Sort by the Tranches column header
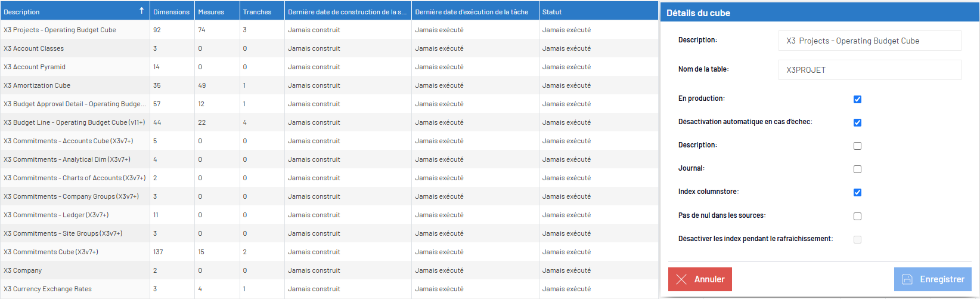The image size is (980, 299). (x=262, y=11)
